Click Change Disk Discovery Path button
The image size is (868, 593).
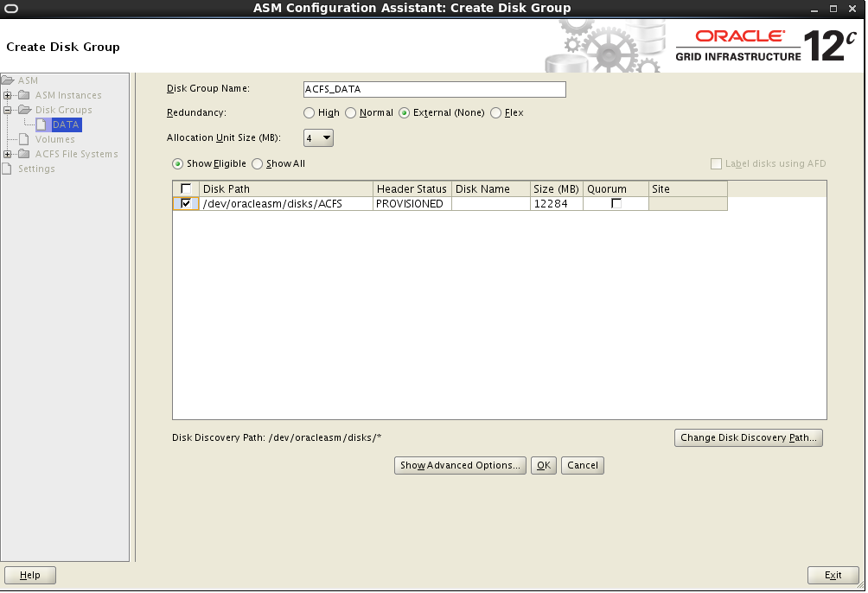749,438
